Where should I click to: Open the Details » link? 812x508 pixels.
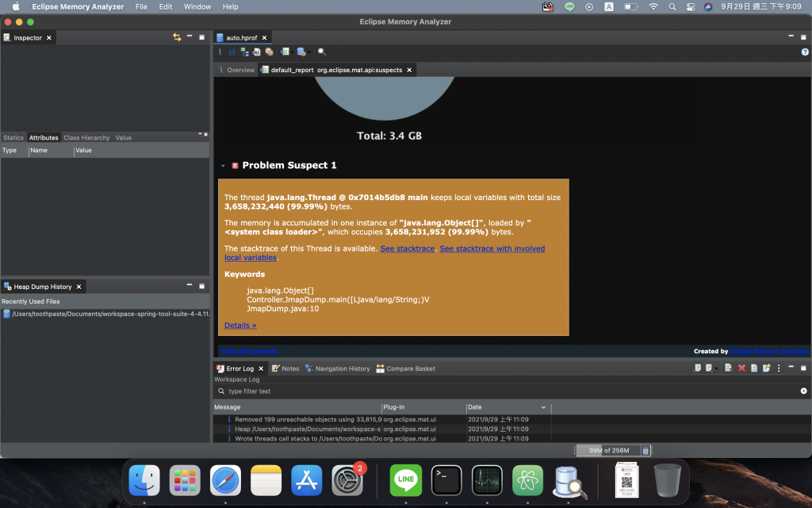[240, 325]
